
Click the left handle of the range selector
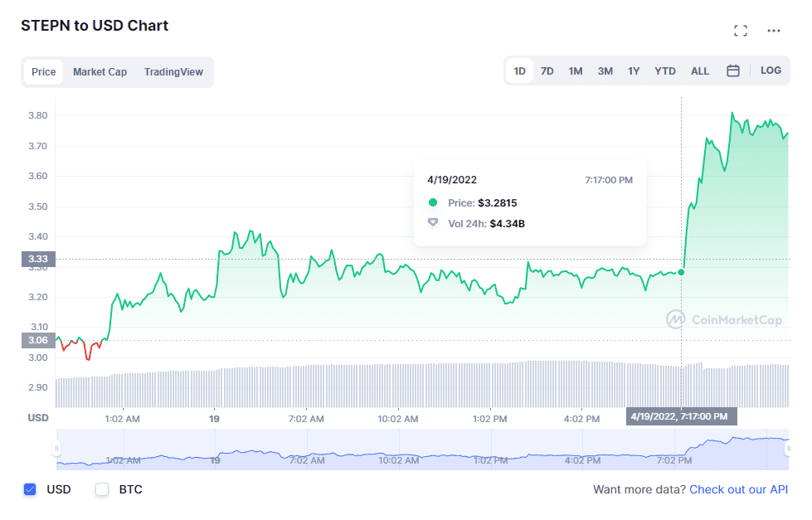pos(56,449)
